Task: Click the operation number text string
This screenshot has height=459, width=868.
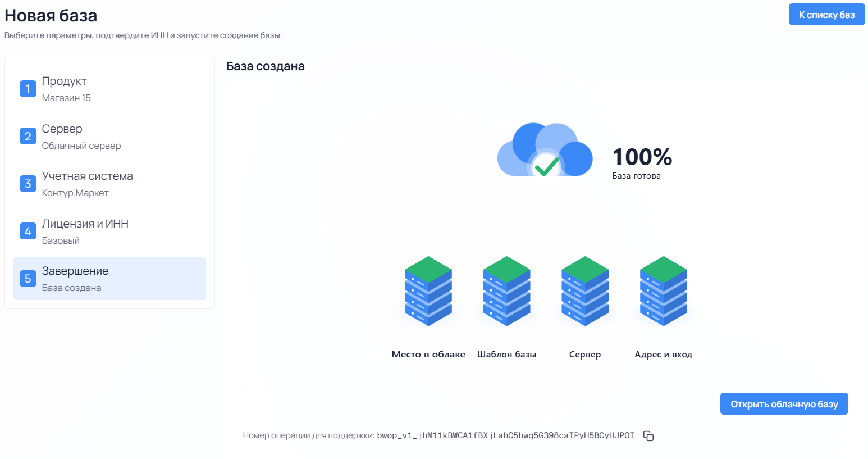Action: point(505,435)
